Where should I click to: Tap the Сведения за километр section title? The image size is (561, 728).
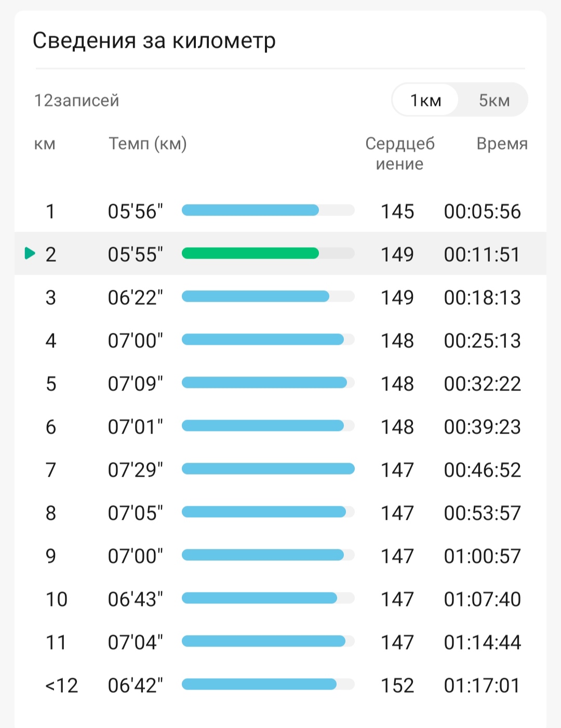(x=154, y=41)
